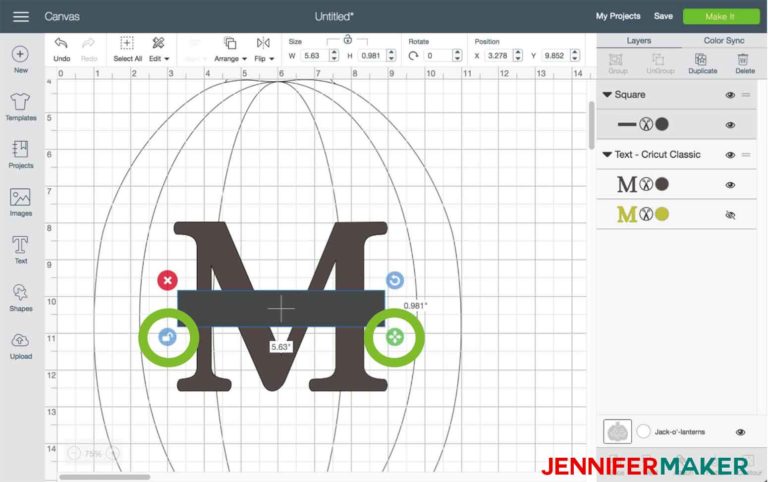Adjust the height stepper arrows
Screen dimensions: 768x482
click(391, 55)
